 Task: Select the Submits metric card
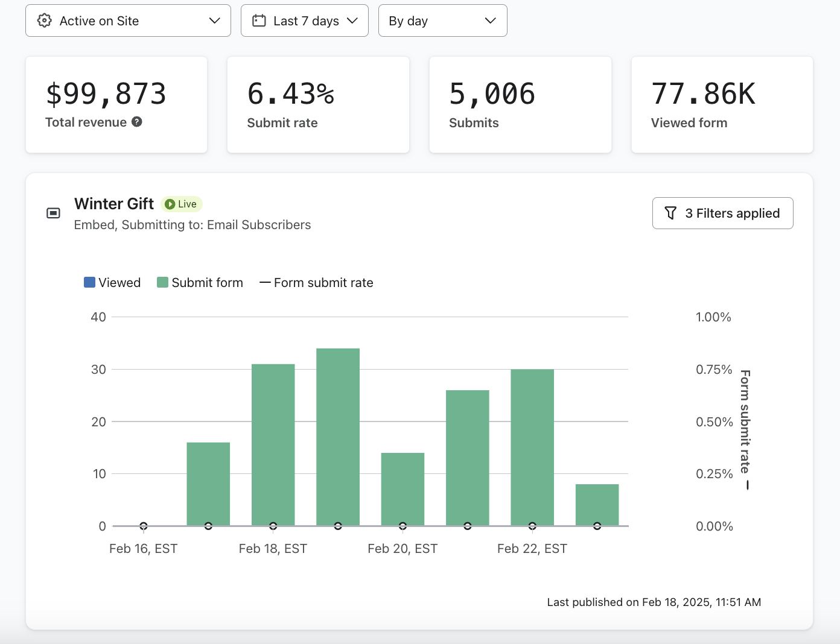tap(520, 105)
